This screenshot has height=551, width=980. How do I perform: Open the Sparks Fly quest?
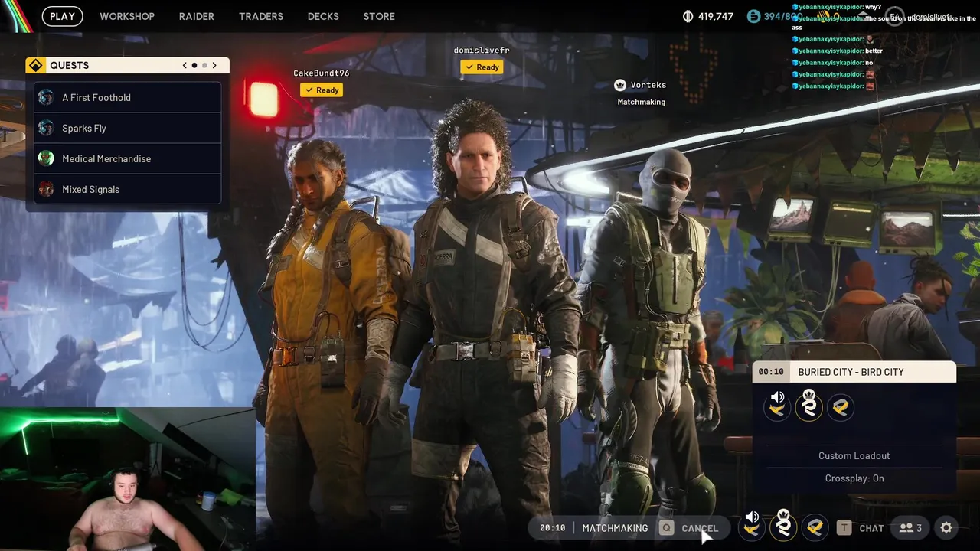pyautogui.click(x=128, y=128)
